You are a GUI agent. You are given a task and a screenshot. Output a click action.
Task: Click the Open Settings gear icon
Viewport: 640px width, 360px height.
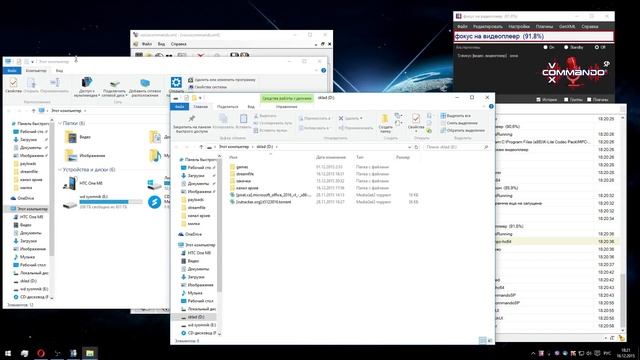176,83
